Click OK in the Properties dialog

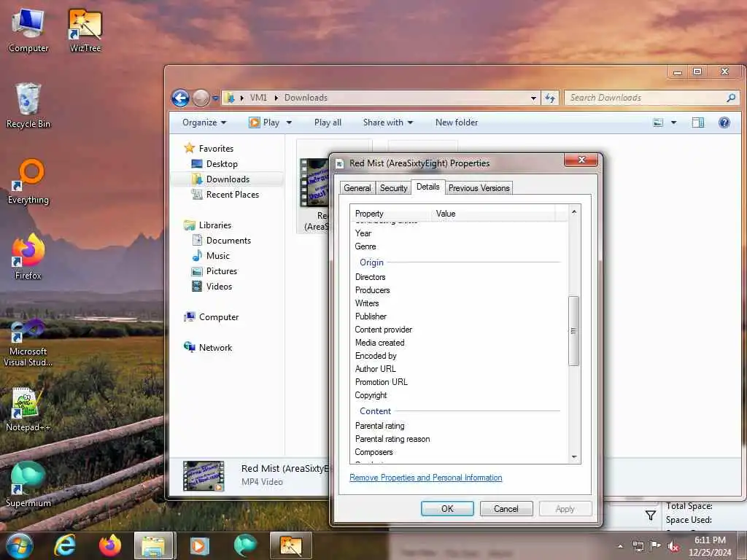(447, 508)
